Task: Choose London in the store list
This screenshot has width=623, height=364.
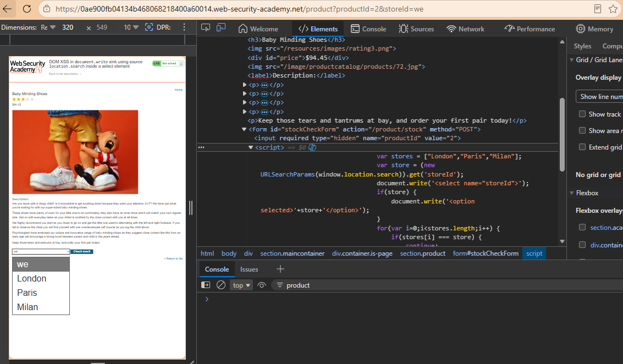Action: click(x=41, y=279)
